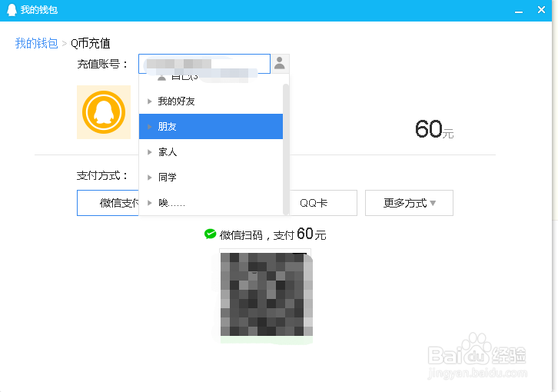The image size is (558, 392).
Task: Select the highlighted 朋友 group
Action: [x=211, y=126]
